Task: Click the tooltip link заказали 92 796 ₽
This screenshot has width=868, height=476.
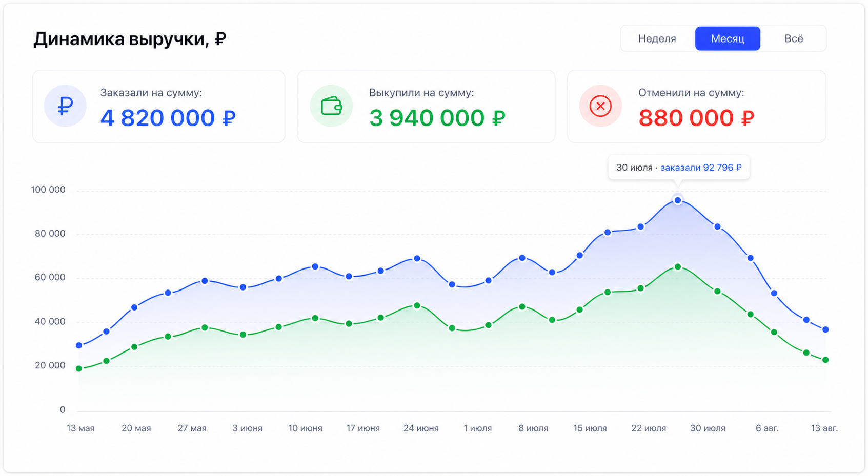Action: tap(701, 168)
